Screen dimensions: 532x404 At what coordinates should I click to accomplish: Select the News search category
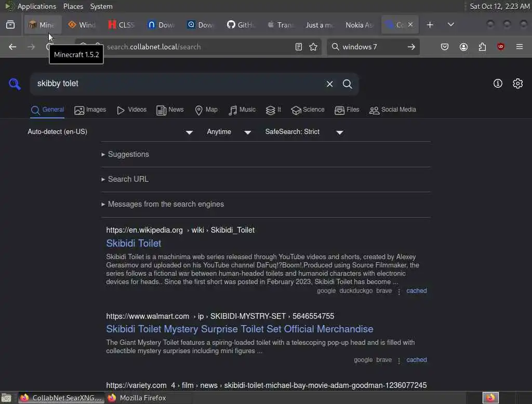(x=170, y=110)
